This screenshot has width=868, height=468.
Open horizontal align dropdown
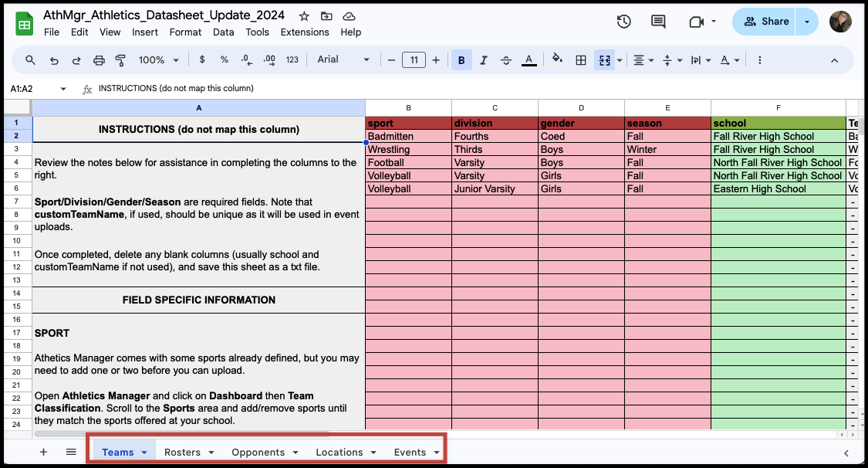(643, 60)
